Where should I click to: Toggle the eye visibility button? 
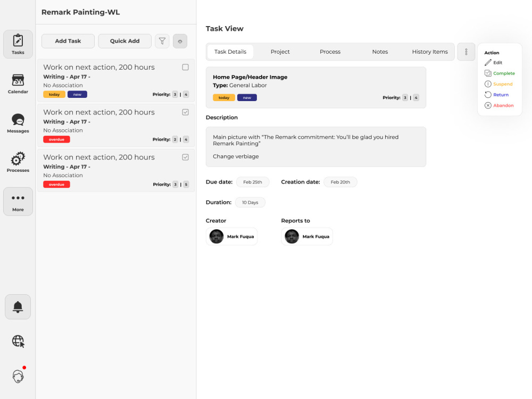pyautogui.click(x=180, y=41)
